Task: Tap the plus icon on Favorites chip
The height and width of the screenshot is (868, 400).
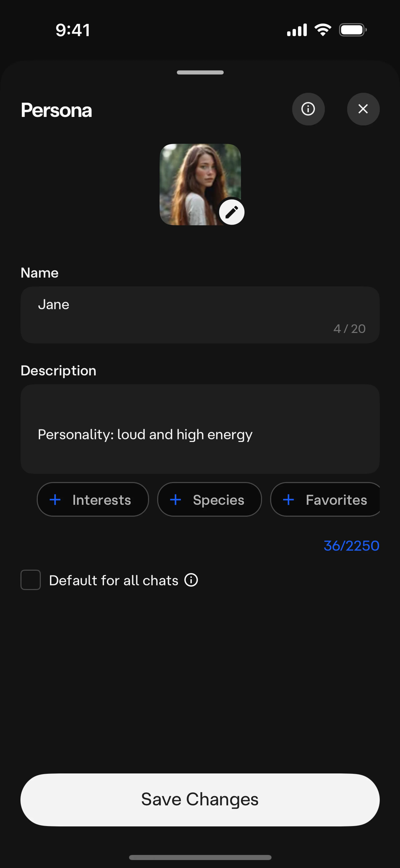Action: [288, 499]
